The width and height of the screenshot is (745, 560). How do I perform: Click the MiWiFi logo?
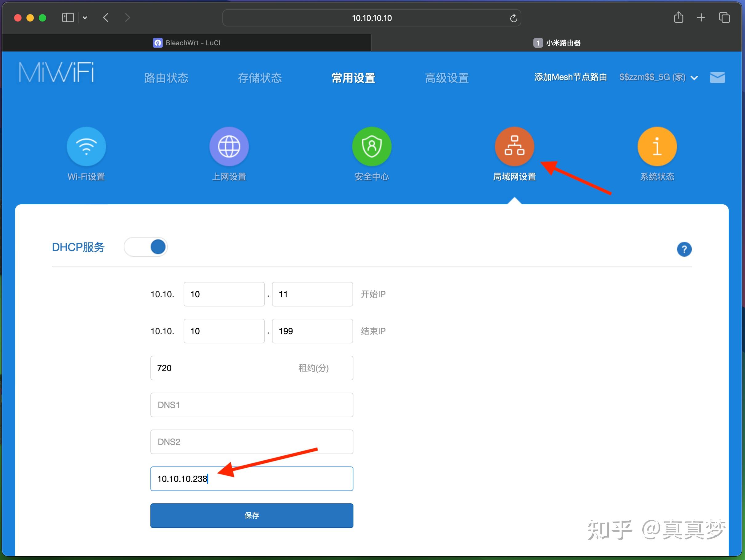click(56, 72)
